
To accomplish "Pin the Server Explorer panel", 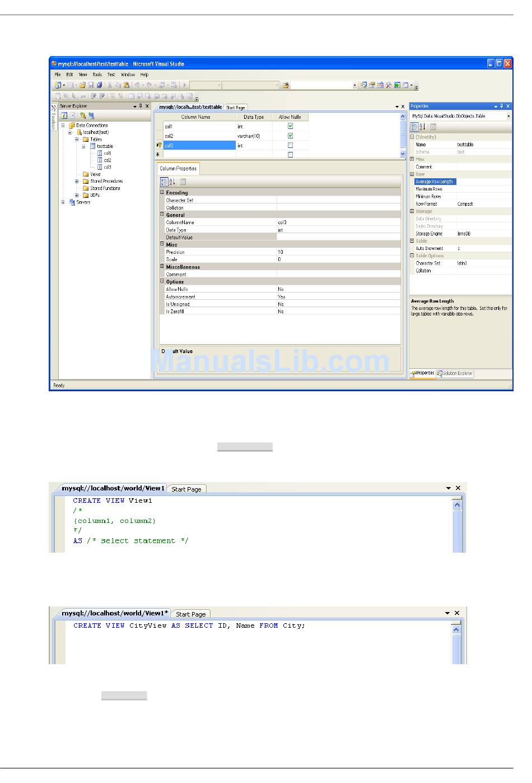I will click(x=141, y=106).
